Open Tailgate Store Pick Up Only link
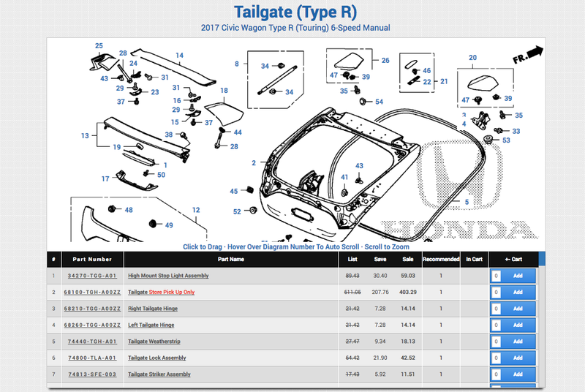This screenshot has width=585, height=392. pyautogui.click(x=161, y=292)
